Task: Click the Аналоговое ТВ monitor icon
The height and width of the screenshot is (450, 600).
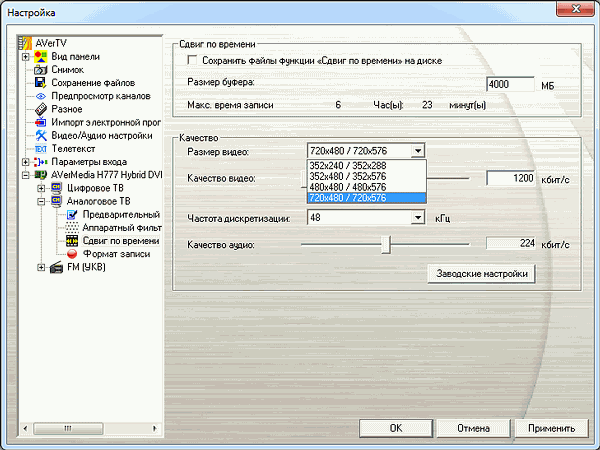Action: point(56,201)
